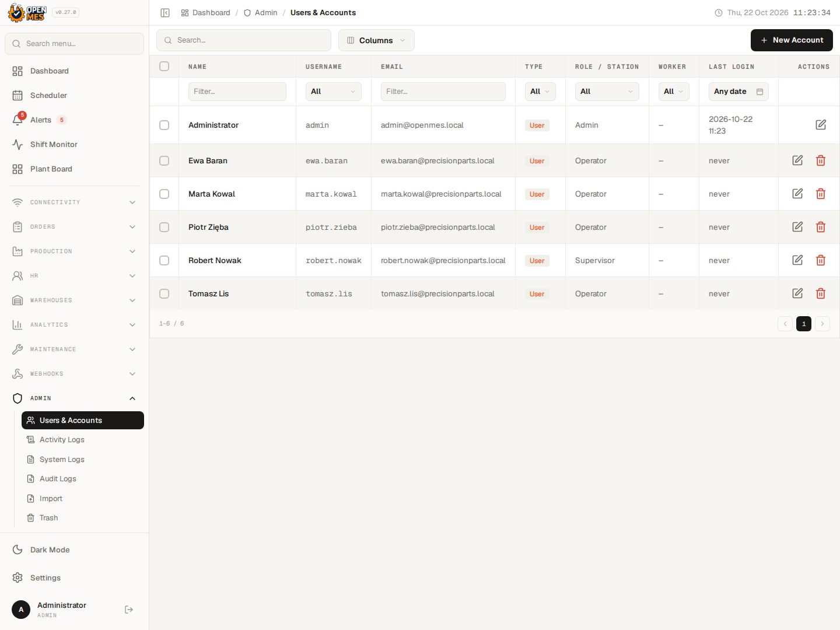The width and height of the screenshot is (840, 630).
Task: Collapse the sidebar panel icon
Action: pyautogui.click(x=165, y=13)
